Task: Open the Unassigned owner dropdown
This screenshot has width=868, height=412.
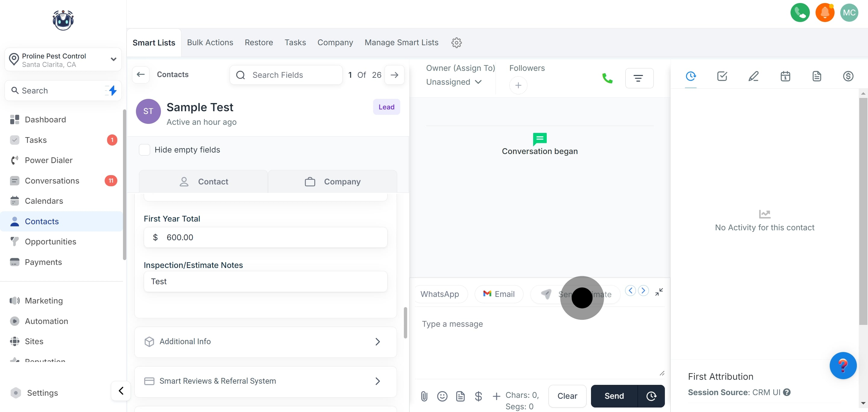Action: tap(454, 82)
